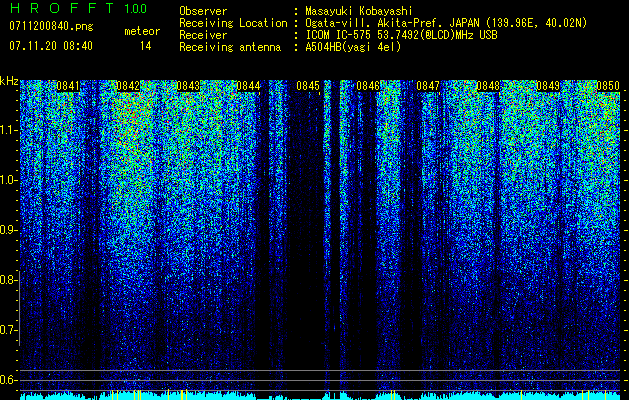
Task: Click the Receiver field label
Action: tap(203, 35)
